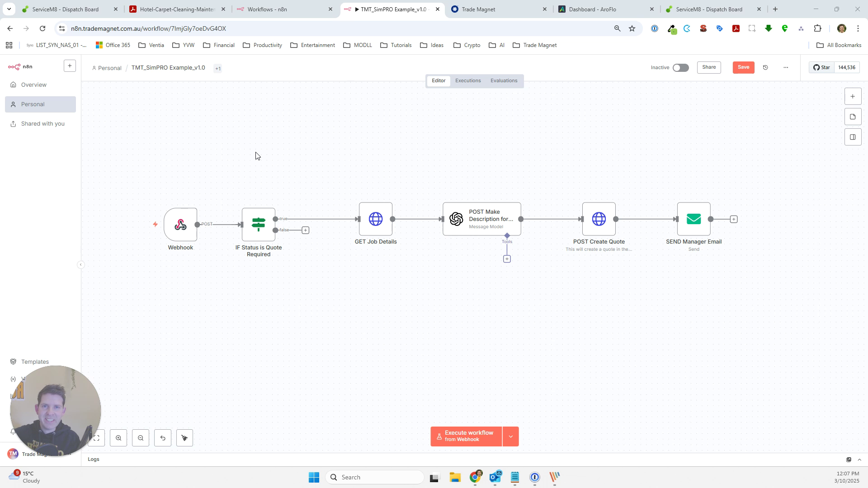Image resolution: width=868 pixels, height=488 pixels.
Task: Expand the Execute workflow dropdown arrow
Action: coord(510,436)
